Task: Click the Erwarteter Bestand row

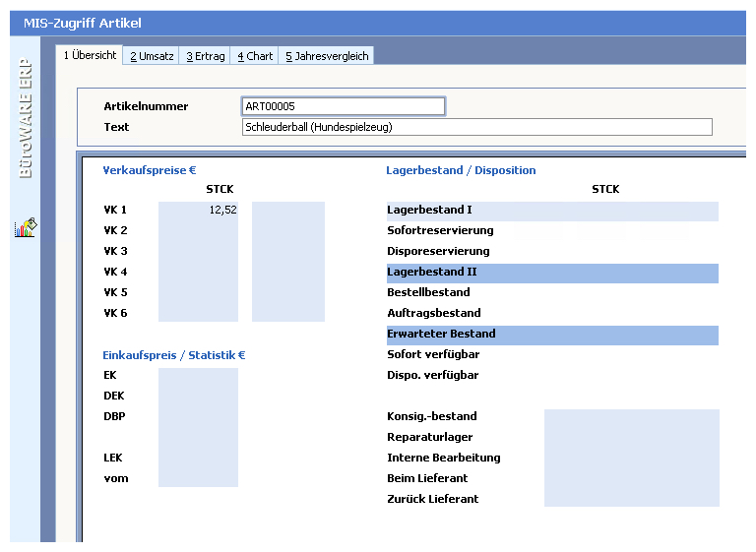Action: (551, 335)
